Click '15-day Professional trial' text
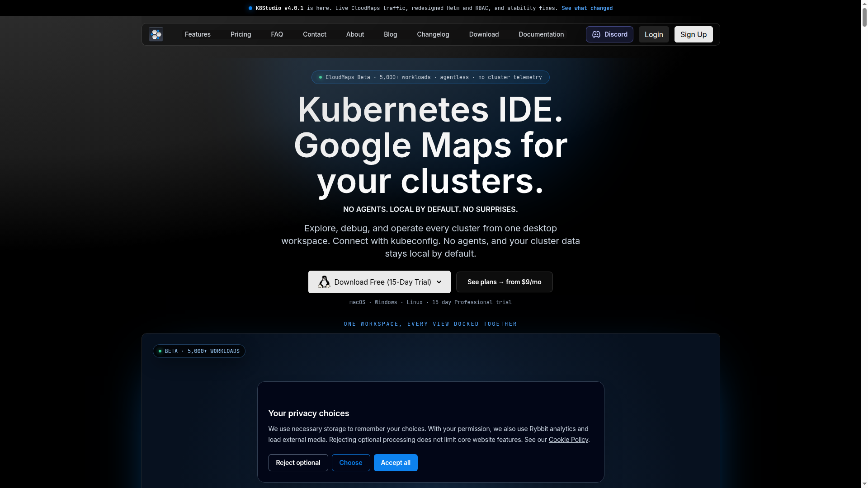 tap(472, 302)
